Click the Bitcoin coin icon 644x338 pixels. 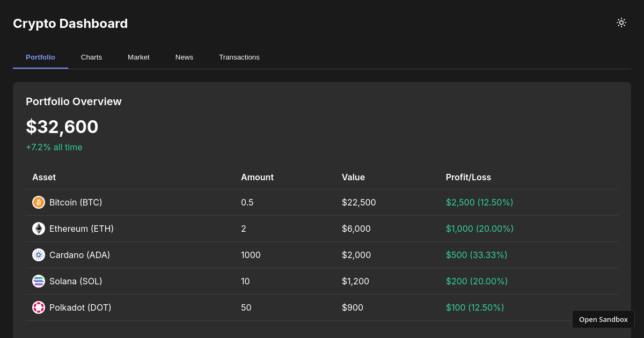39,202
